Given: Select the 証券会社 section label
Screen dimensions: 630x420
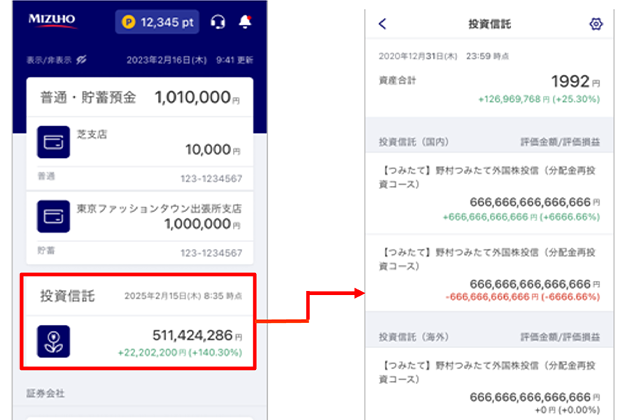Looking at the screenshot, I should (x=45, y=393).
